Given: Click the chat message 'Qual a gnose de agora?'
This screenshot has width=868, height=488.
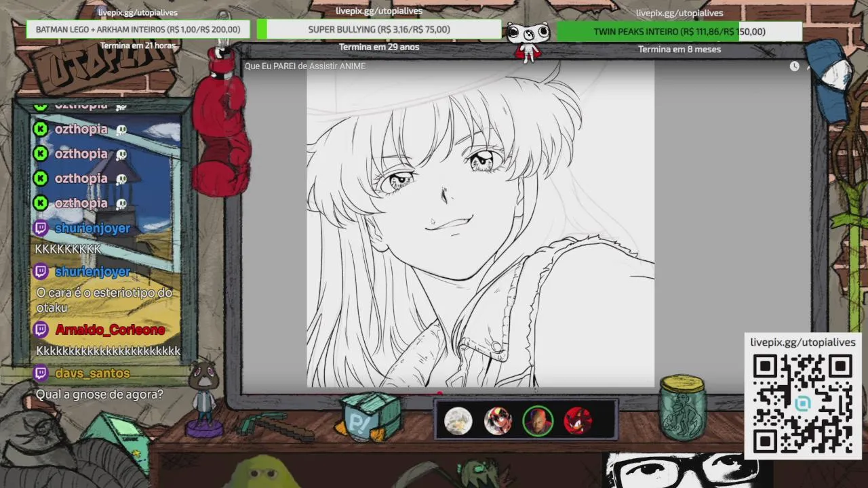Looking at the screenshot, I should [100, 394].
